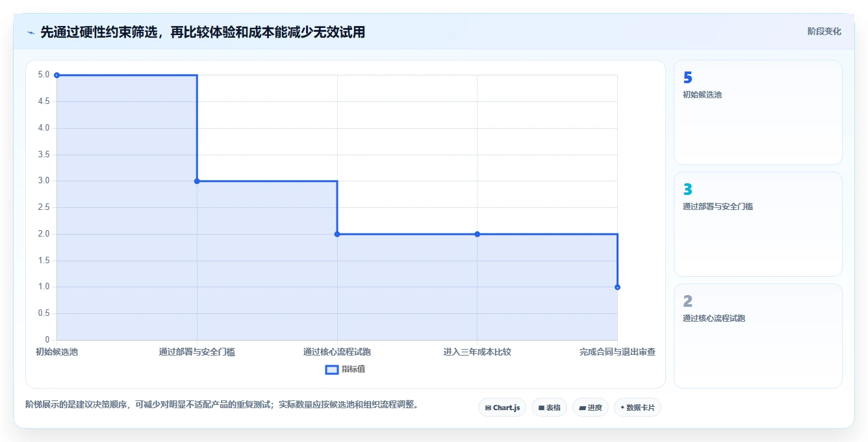The image size is (868, 442).
Task: Select the 通过部署与安全门槛 card showing 3
Action: pyautogui.click(x=758, y=224)
